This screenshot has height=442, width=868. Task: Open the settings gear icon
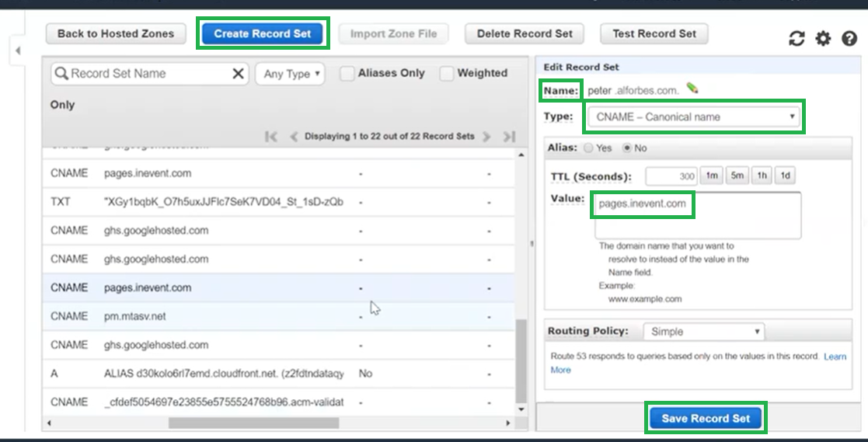coord(823,38)
